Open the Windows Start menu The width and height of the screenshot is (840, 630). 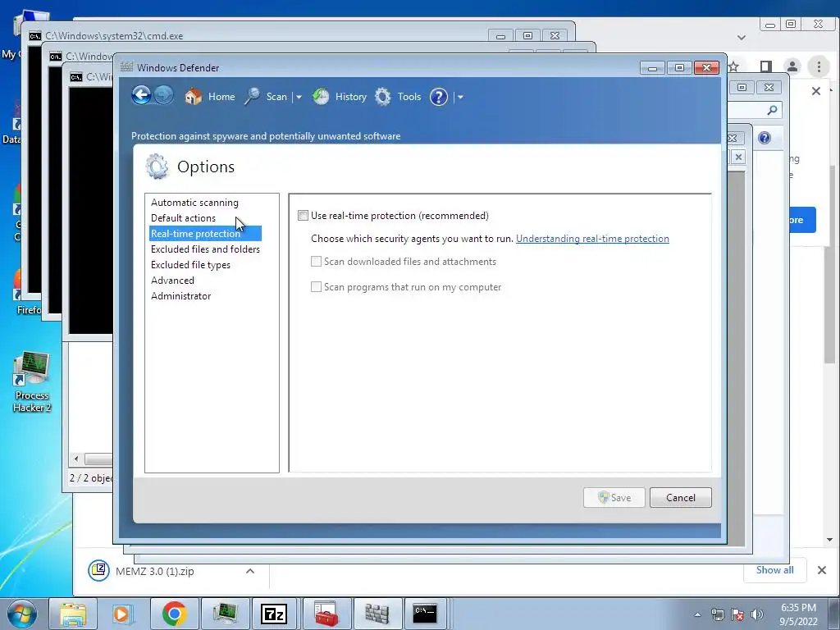[22, 614]
